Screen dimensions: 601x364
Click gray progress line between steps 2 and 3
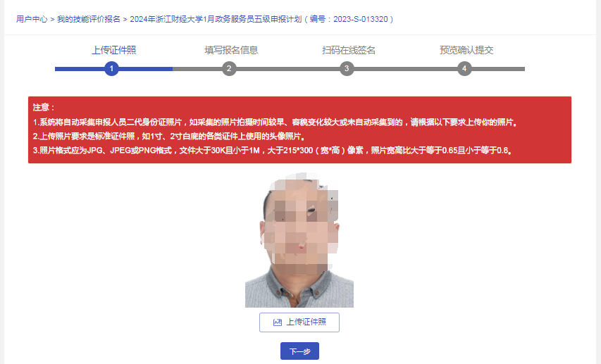pyautogui.click(x=288, y=69)
